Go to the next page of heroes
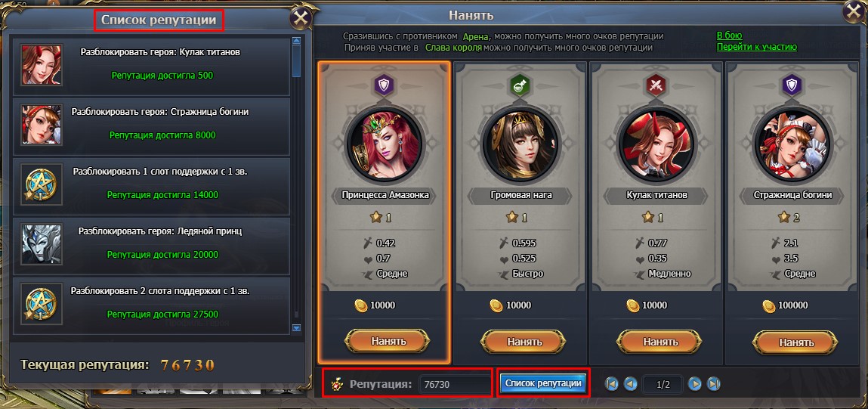This screenshot has width=868, height=409. pyautogui.click(x=695, y=383)
